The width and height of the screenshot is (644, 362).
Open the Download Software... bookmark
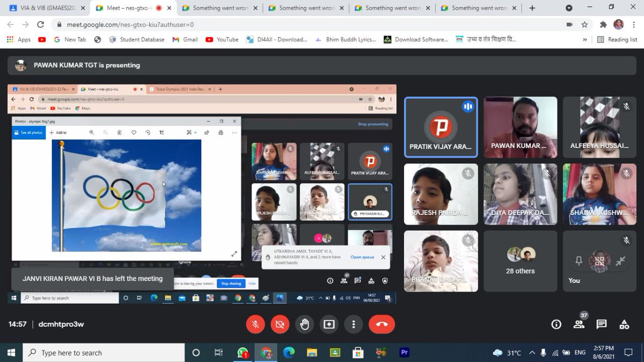(416, 39)
